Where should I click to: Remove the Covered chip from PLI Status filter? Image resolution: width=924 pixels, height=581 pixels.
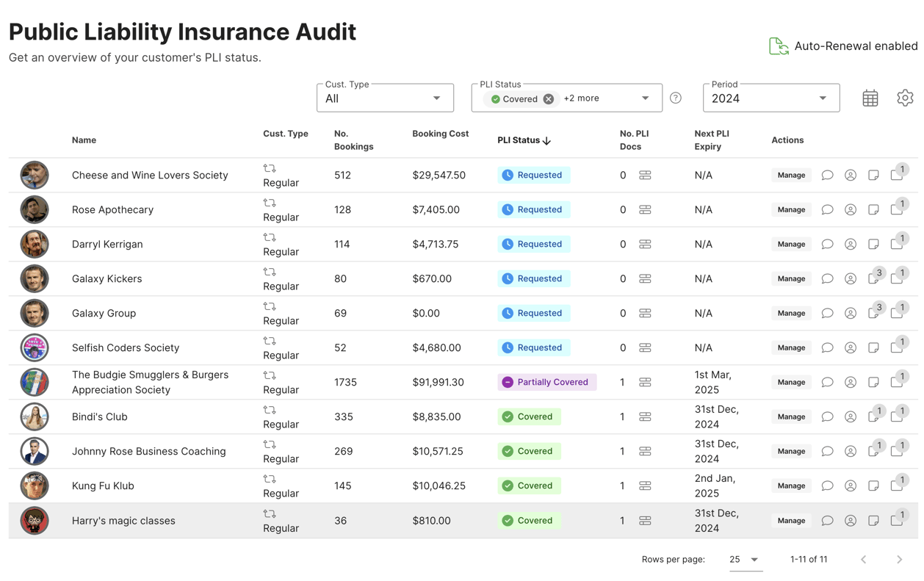[548, 97]
